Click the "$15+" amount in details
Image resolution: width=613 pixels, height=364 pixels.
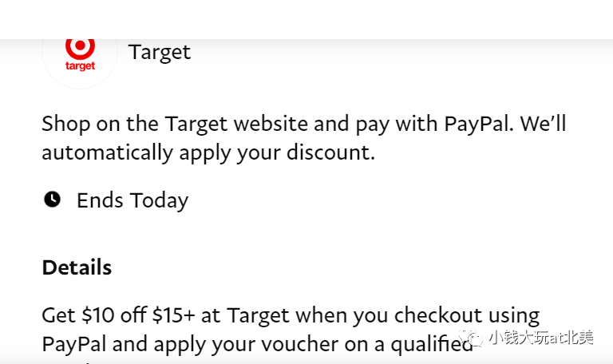tap(173, 315)
